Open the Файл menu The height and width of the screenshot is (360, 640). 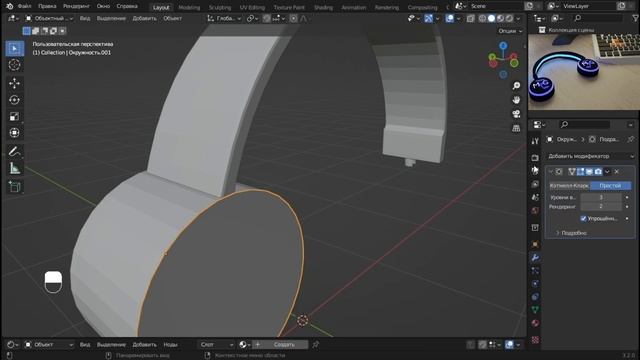coord(24,6)
